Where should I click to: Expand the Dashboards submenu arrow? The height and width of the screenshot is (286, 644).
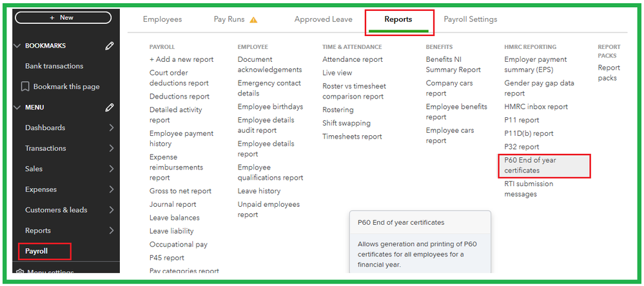(x=112, y=128)
